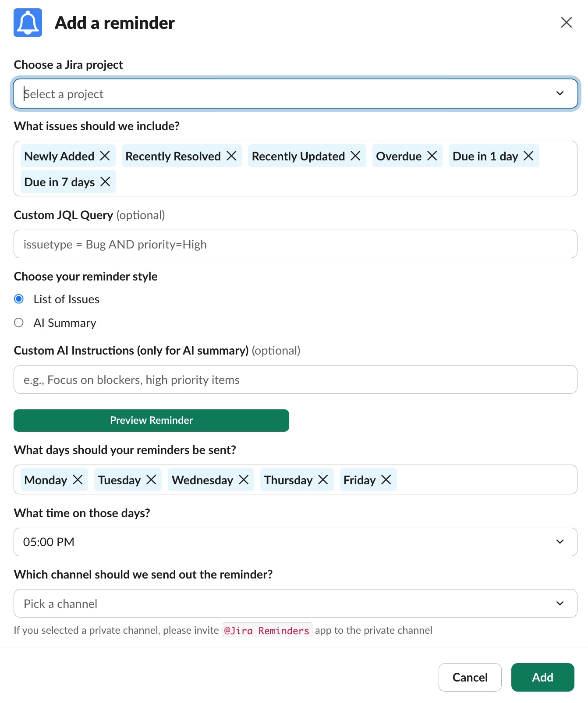
Task: Focus the Custom JQL Query field
Action: click(x=295, y=244)
